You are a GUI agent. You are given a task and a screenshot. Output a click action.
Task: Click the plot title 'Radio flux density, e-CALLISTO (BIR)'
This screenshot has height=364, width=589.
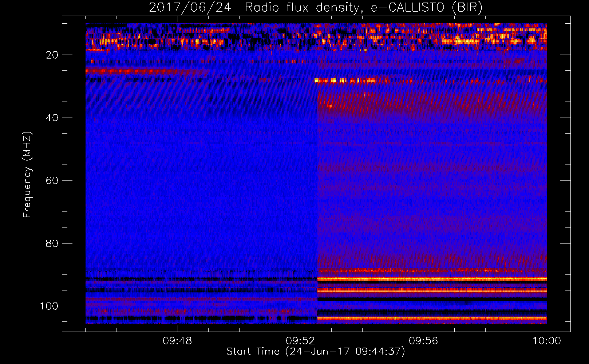[363, 8]
